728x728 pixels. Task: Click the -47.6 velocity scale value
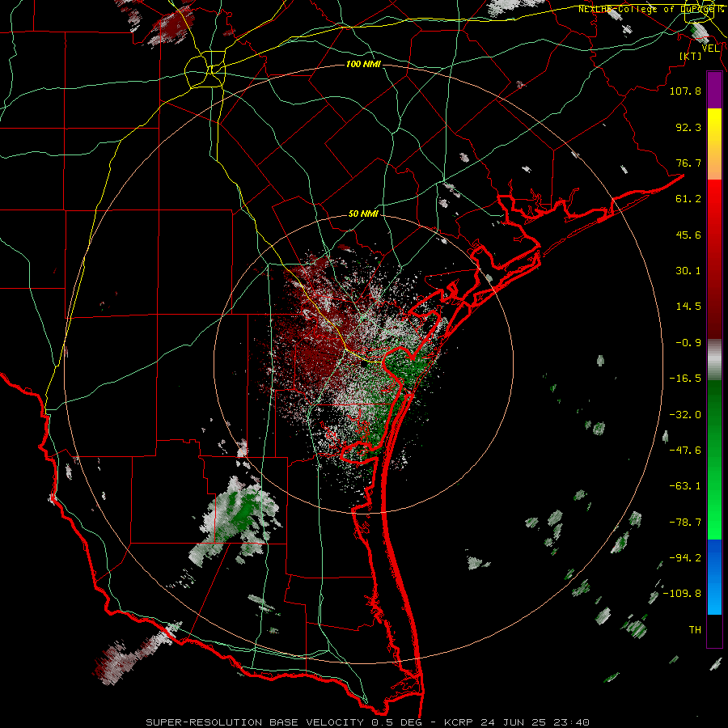[685, 451]
